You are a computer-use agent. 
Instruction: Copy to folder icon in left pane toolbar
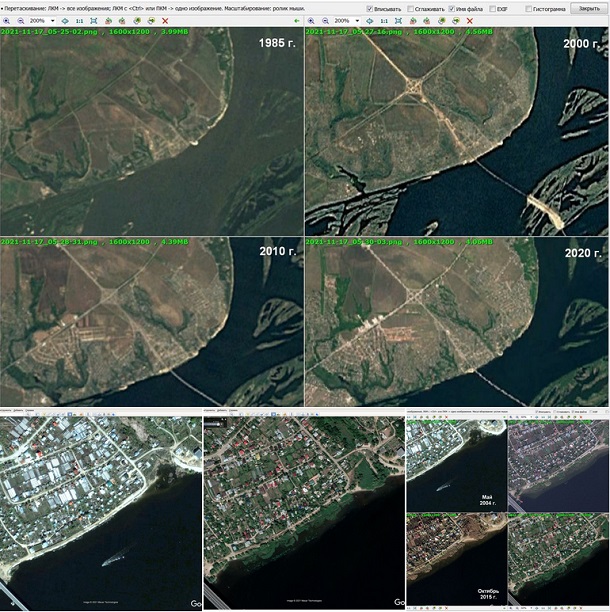coord(137,21)
